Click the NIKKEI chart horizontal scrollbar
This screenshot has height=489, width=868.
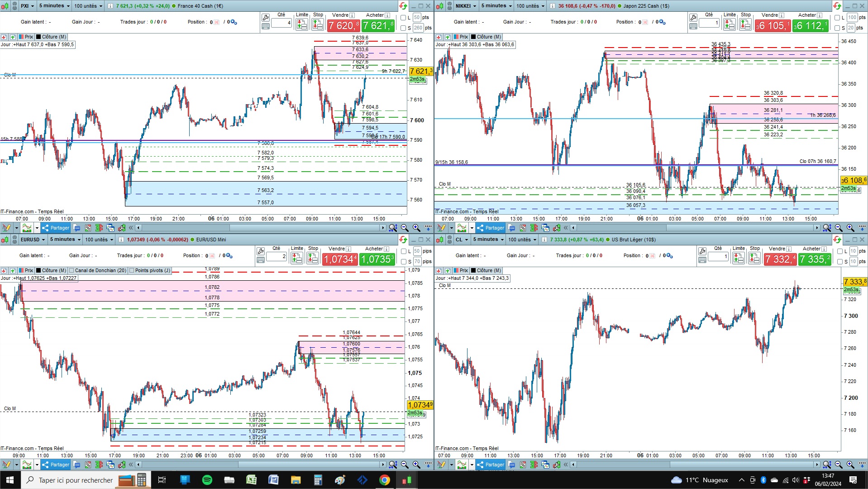(695, 228)
